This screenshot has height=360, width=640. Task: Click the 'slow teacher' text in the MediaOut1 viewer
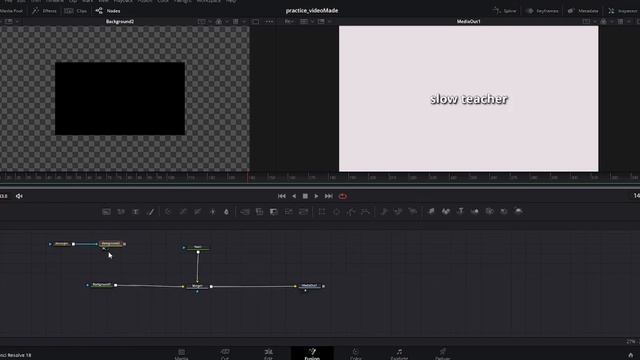pos(469,99)
